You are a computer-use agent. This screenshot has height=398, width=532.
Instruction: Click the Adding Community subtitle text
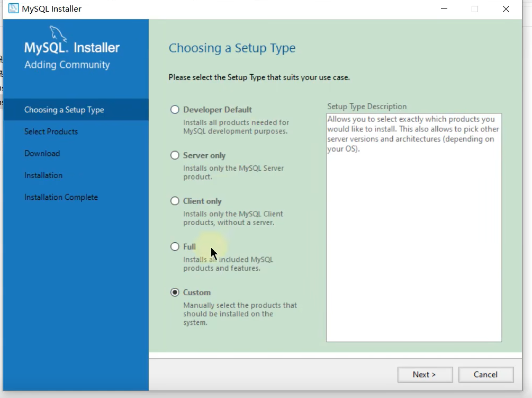(67, 65)
